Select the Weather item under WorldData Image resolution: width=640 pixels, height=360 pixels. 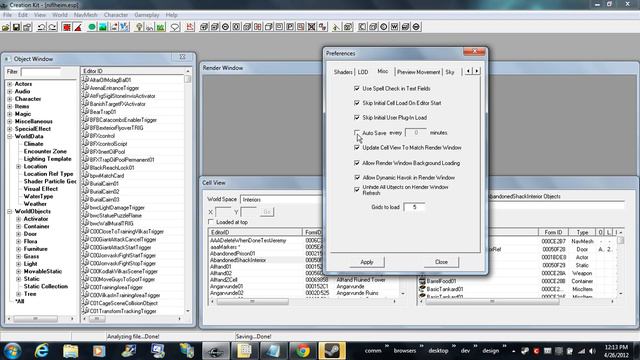(35, 204)
